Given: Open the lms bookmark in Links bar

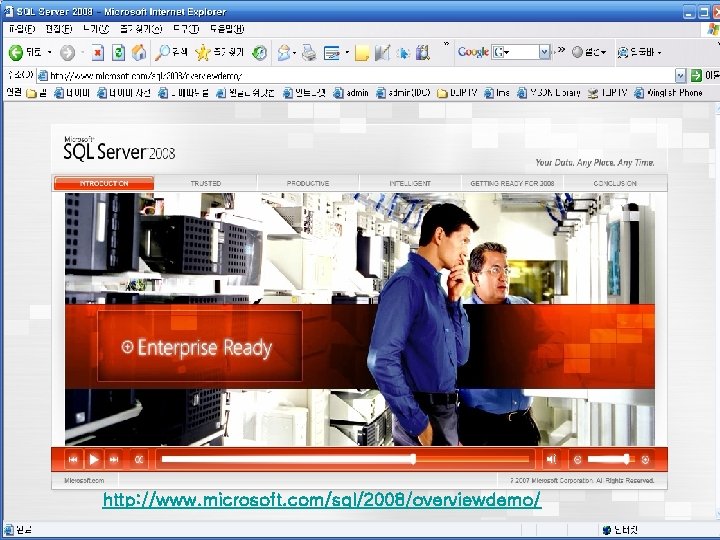Looking at the screenshot, I should 496,93.
